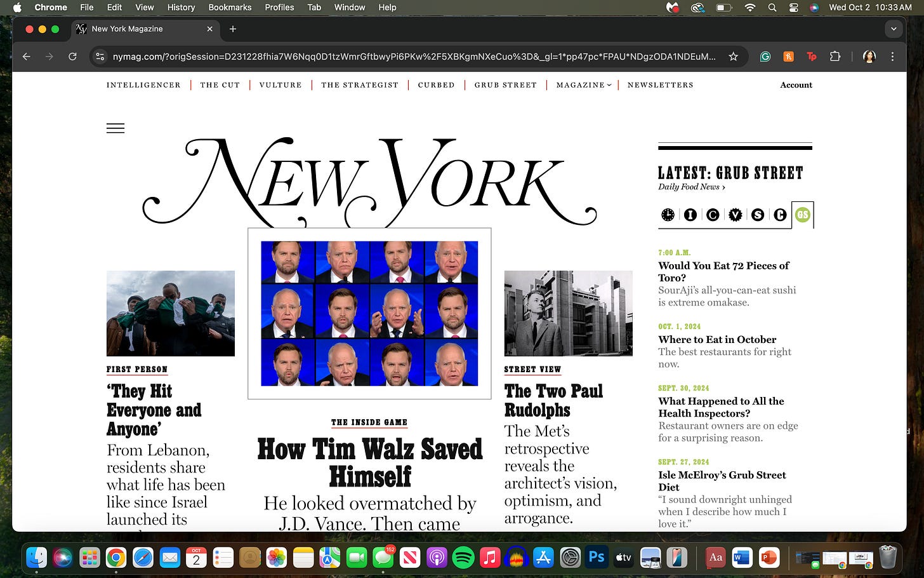This screenshot has width=924, height=578.
Task: Open Control Center in the menu bar
Action: (x=793, y=8)
